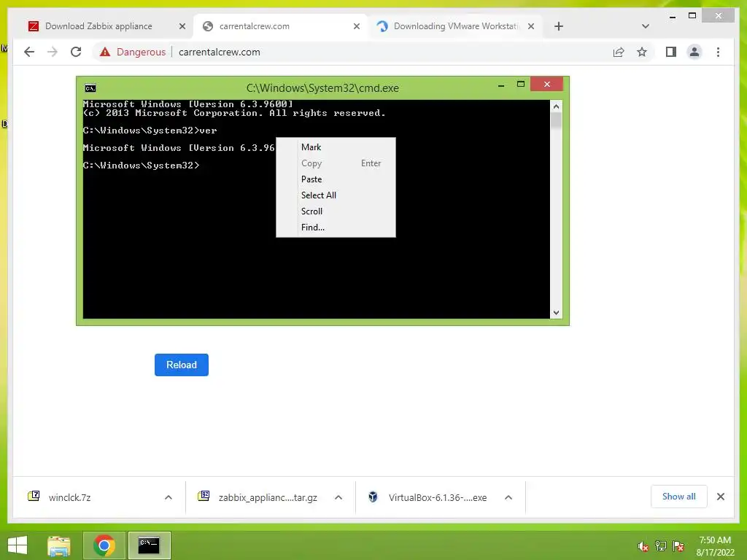Switch to the Download Zabbix appliance tab
Screen dimensions: 747x560
tap(98, 26)
